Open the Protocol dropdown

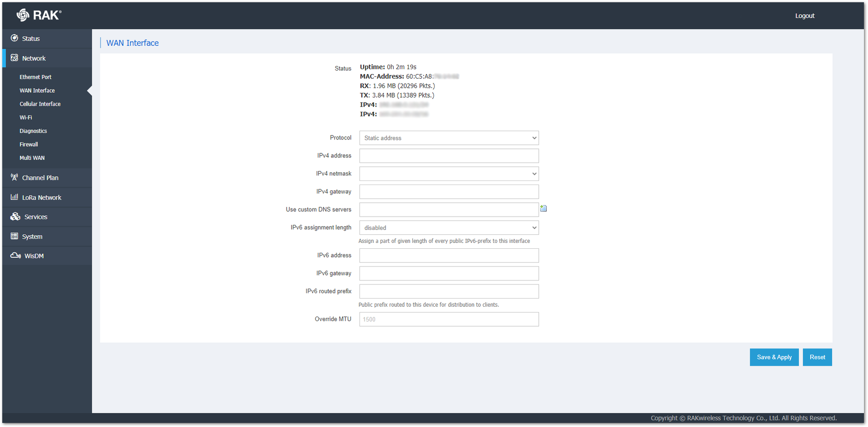point(449,138)
